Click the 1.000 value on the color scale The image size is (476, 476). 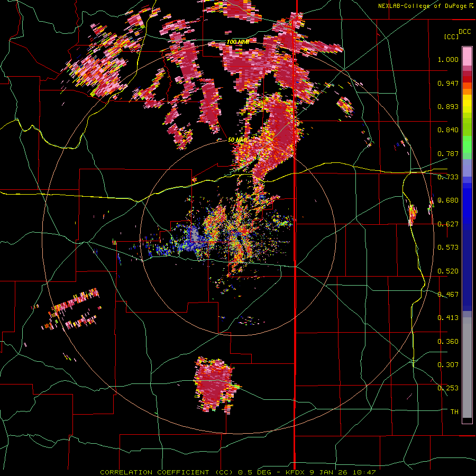click(x=448, y=59)
